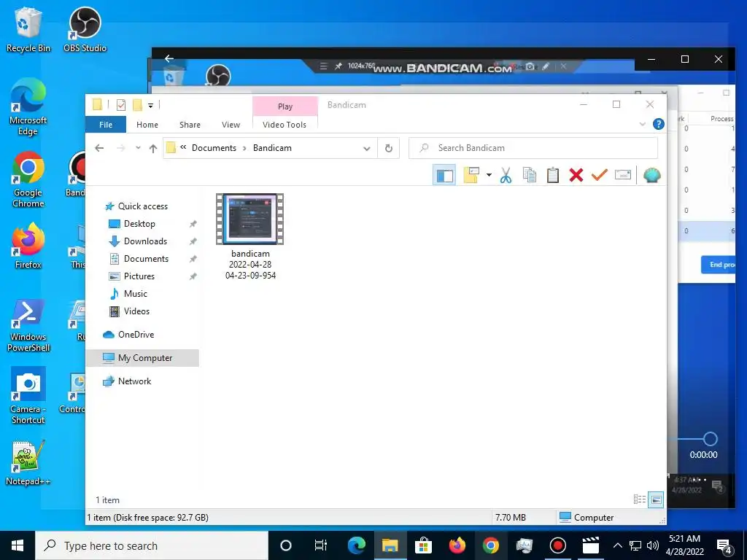Open Quick access in navigation pane
The width and height of the screenshot is (747, 560).
(x=142, y=206)
